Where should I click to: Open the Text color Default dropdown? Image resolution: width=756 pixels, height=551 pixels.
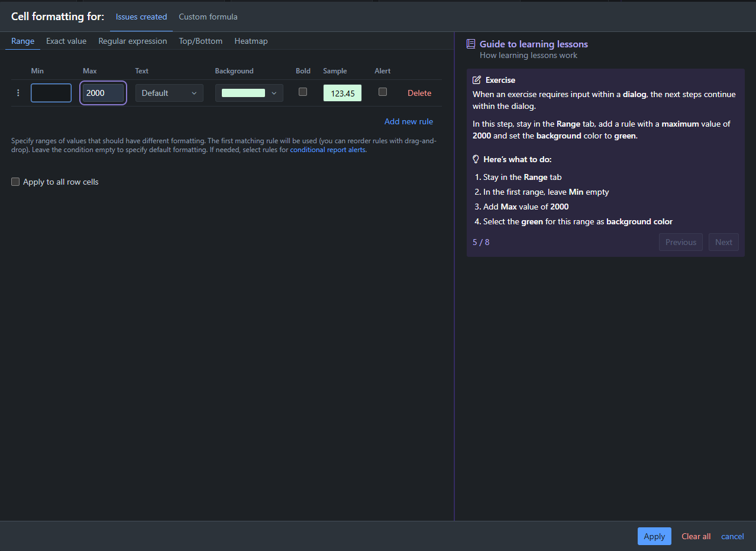(x=169, y=93)
